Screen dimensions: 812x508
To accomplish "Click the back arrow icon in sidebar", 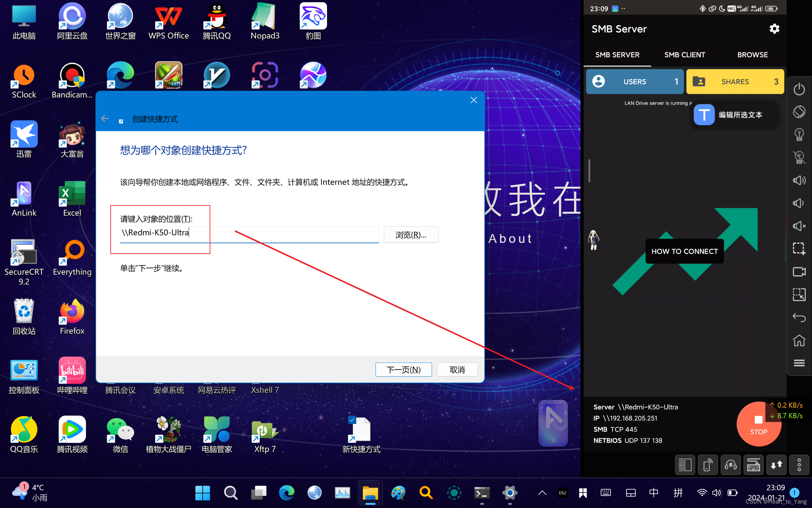I will tap(799, 317).
